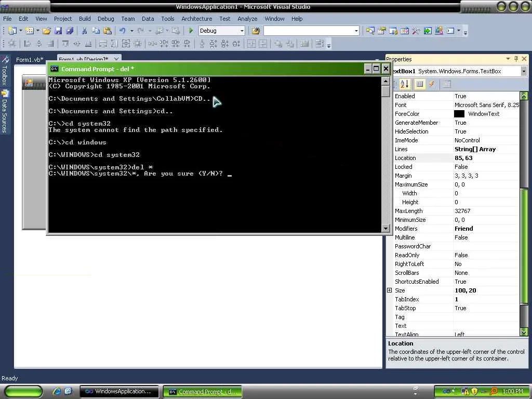Undo the last action with blue arrow icon
Screen dimensions: 532x399
(x=123, y=31)
